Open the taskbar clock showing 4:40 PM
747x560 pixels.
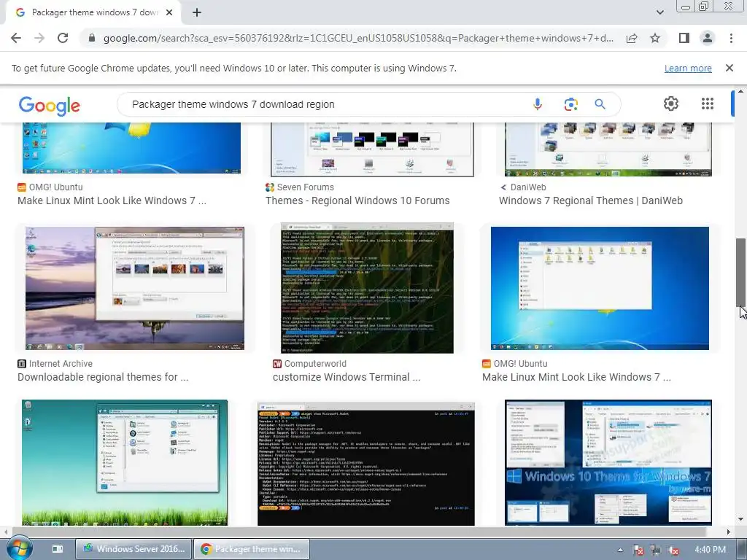pos(710,550)
